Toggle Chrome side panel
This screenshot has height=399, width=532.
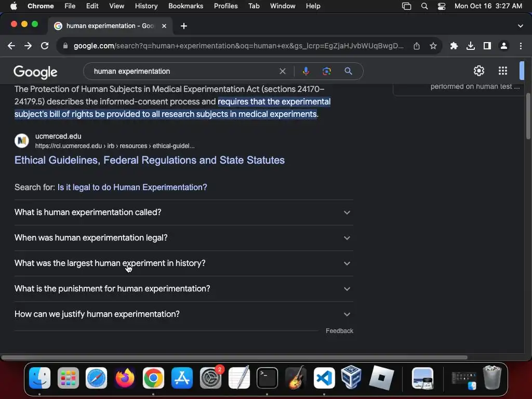(487, 46)
